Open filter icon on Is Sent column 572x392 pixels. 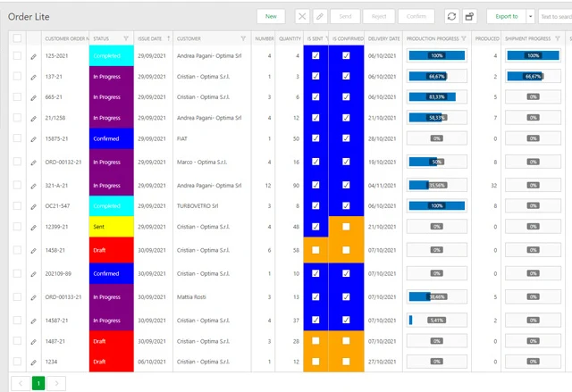click(326, 38)
